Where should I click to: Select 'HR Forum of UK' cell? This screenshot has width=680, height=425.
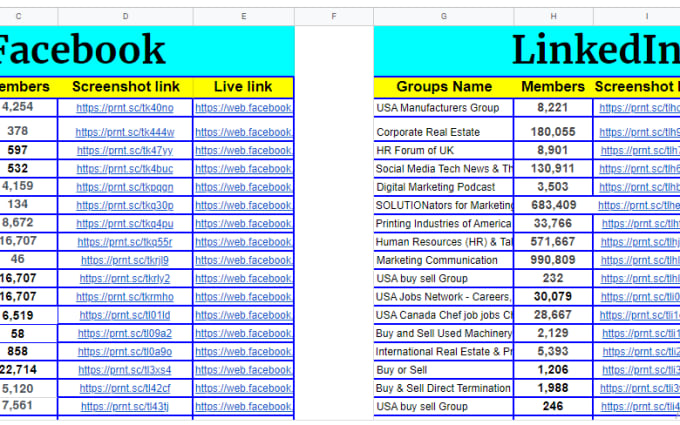click(x=444, y=150)
